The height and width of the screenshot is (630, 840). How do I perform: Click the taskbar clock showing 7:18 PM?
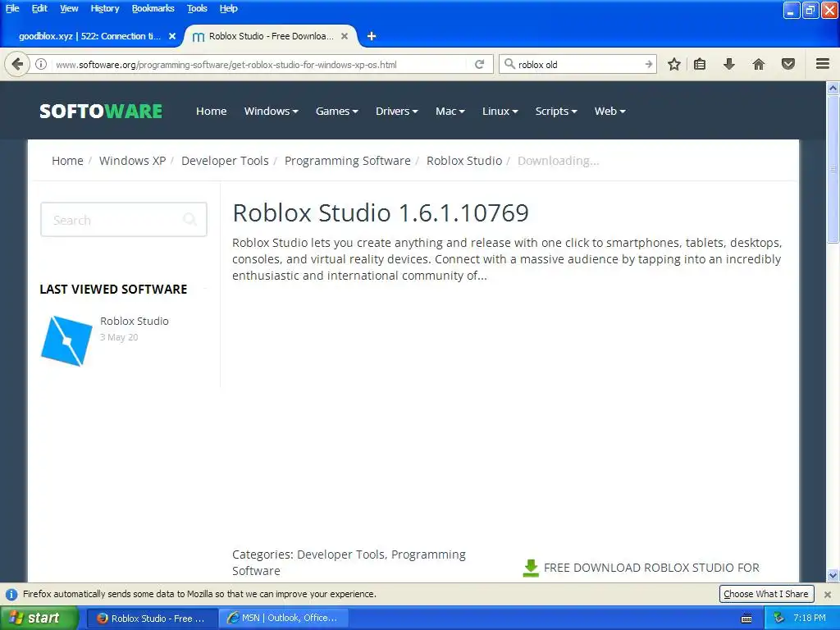[x=810, y=618]
